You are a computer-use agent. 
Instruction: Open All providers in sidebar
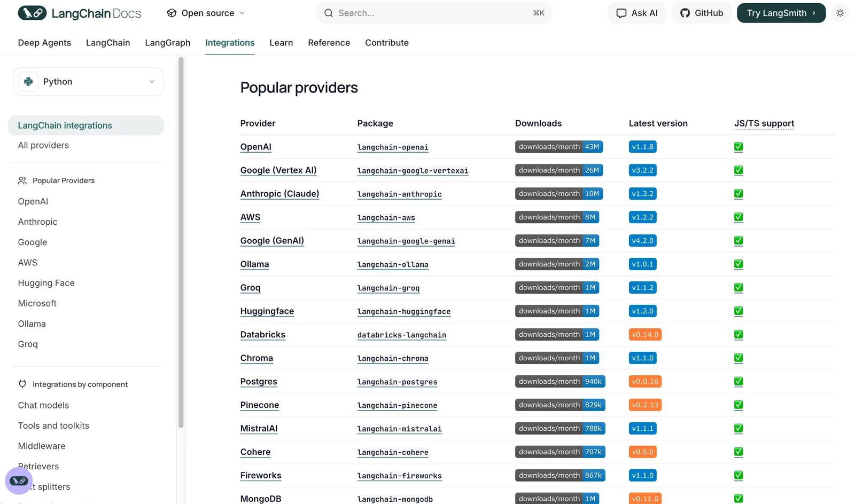pos(43,145)
